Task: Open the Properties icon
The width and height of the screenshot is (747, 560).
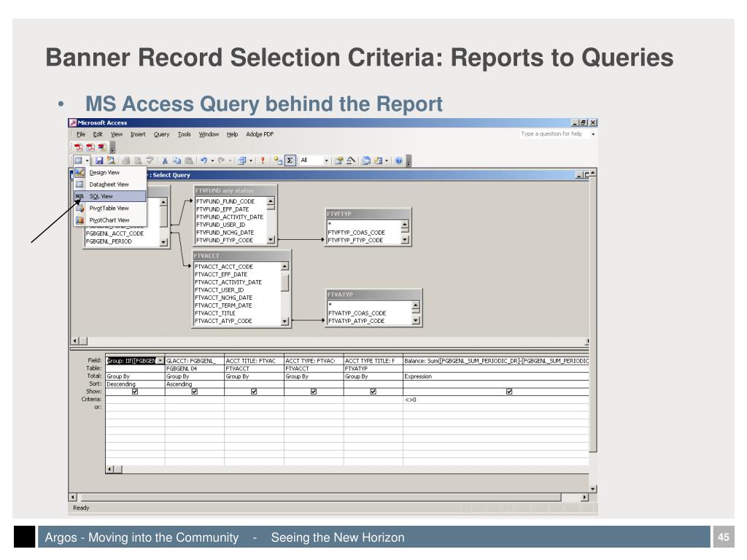Action: click(338, 160)
